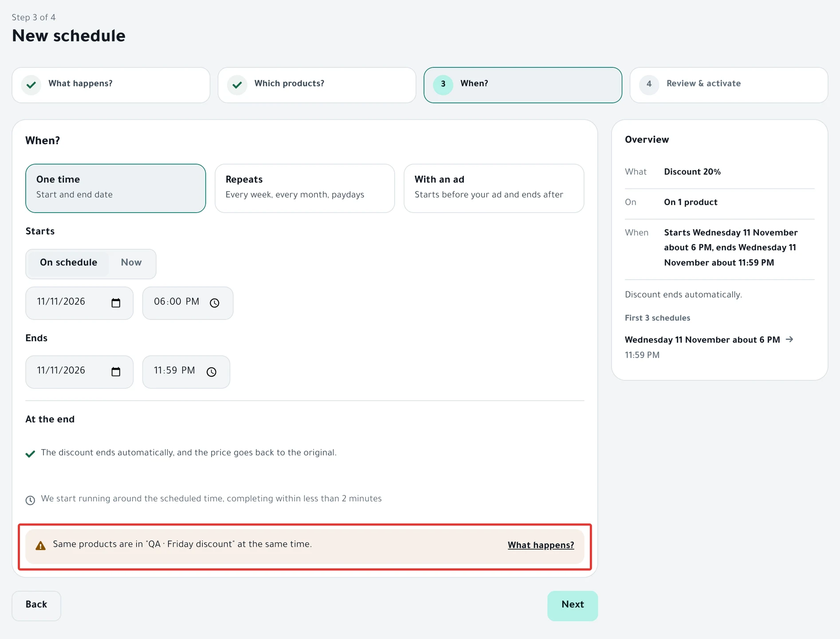
Task: Select the With an ad schedule option
Action: pos(494,188)
